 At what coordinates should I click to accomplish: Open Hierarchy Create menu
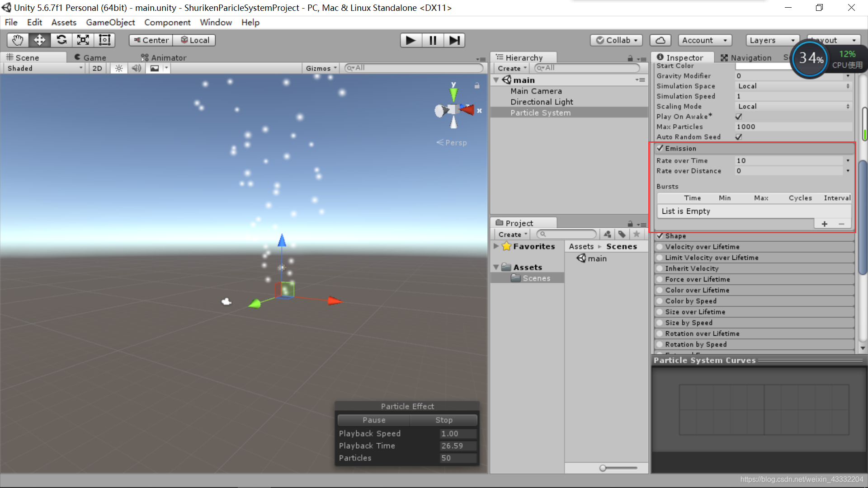pyautogui.click(x=512, y=68)
